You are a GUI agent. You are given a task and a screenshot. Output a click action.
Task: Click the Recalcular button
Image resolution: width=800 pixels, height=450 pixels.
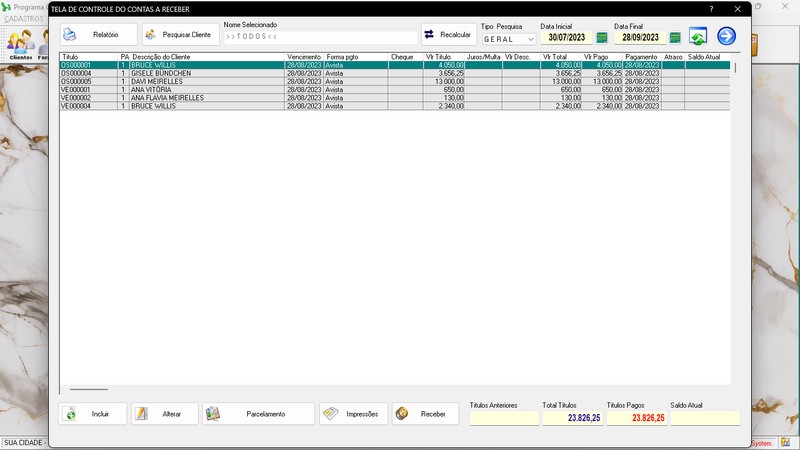(449, 35)
